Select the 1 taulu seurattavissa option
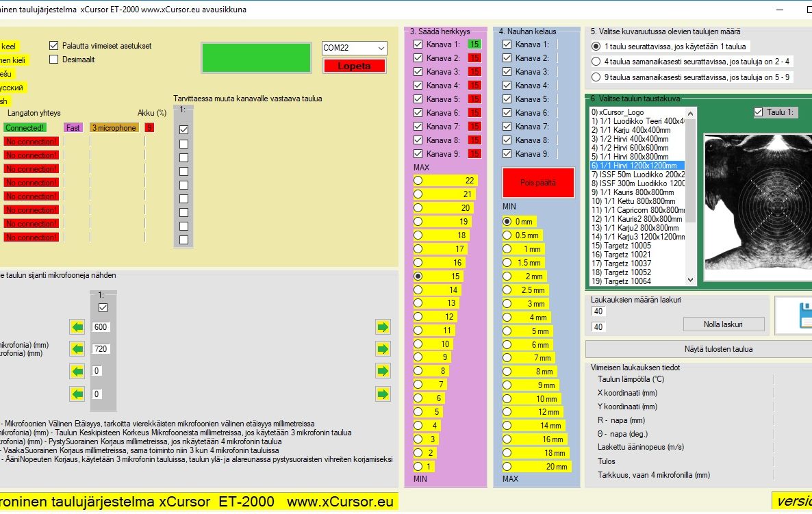 pyautogui.click(x=596, y=46)
